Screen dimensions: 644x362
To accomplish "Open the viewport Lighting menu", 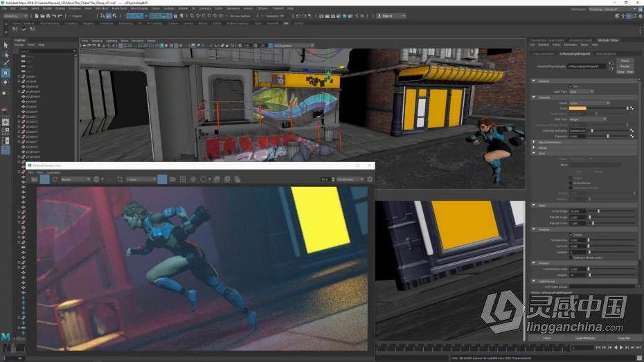I will (111, 41).
